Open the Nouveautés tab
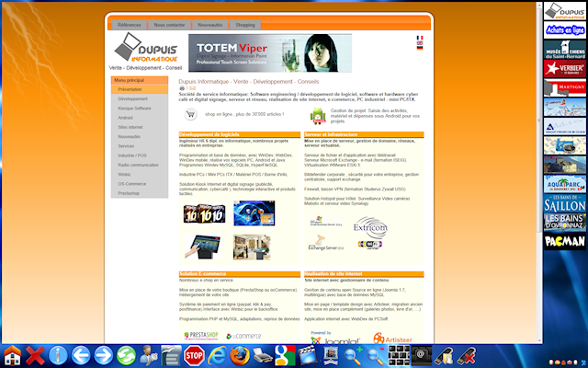The height and width of the screenshot is (368, 588). pos(210,25)
